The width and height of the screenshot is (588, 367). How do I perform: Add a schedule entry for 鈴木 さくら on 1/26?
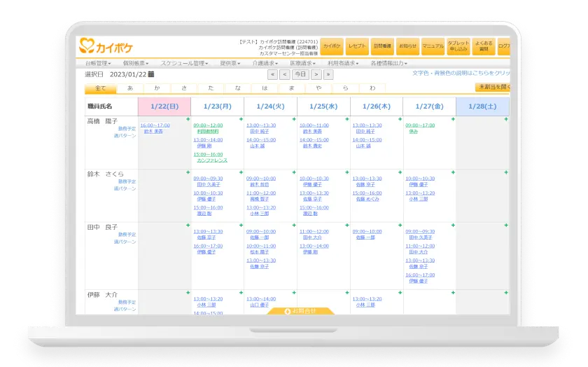click(x=400, y=172)
